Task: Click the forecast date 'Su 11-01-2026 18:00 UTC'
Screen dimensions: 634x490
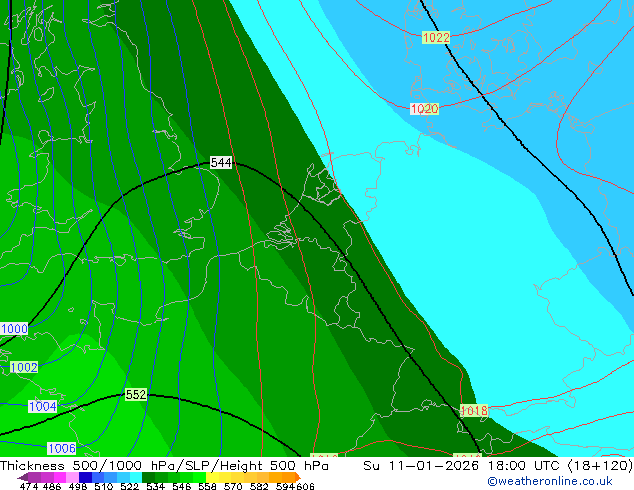Action: [463, 465]
